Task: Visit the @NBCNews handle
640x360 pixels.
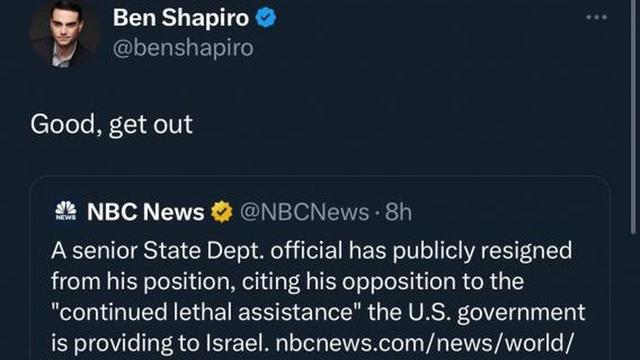Action: coord(304,212)
